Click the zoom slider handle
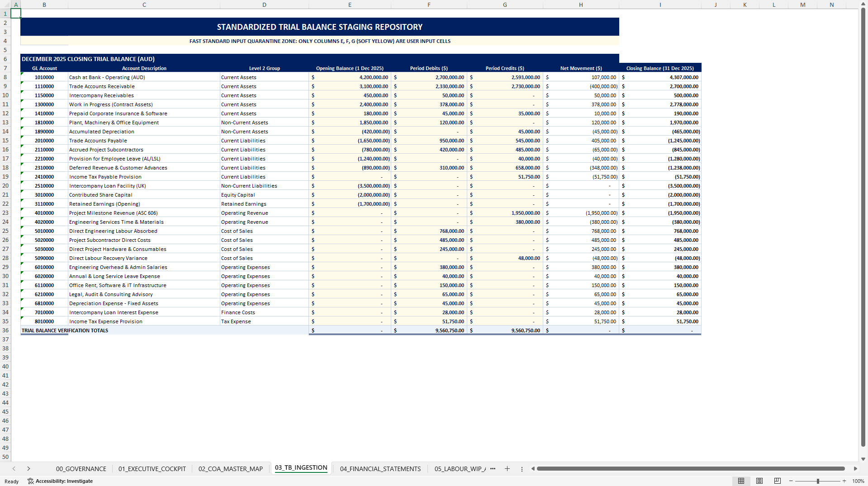The width and height of the screenshot is (868, 486). point(817,481)
